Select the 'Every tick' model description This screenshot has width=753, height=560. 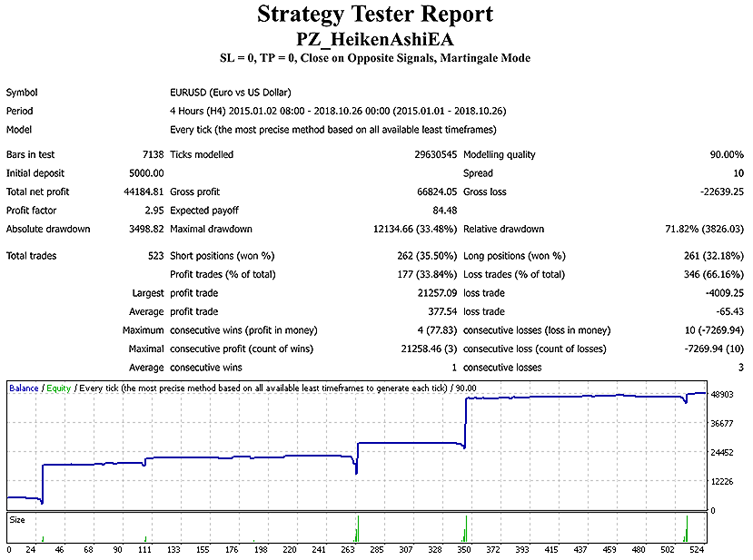click(x=333, y=130)
